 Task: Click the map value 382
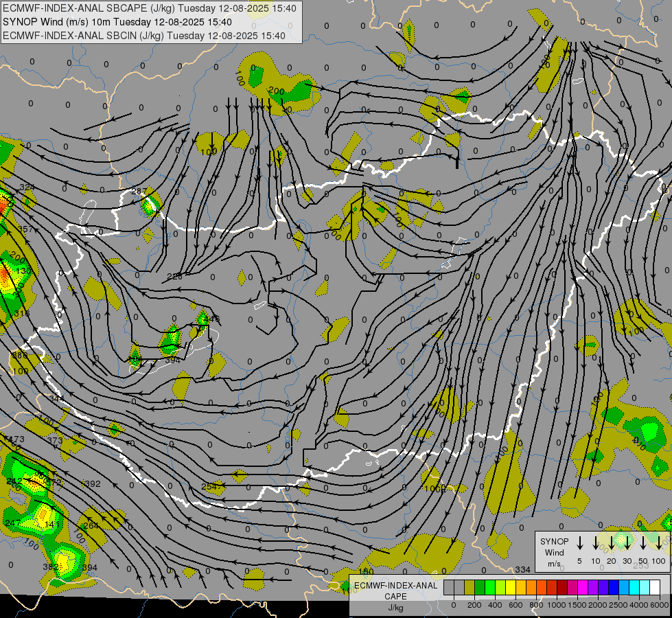[51, 566]
